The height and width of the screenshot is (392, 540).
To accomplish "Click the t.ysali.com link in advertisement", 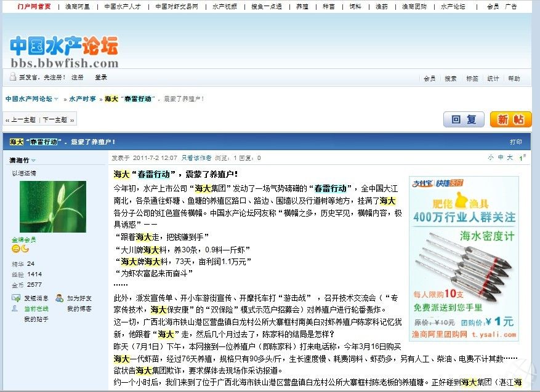I will click(x=494, y=335).
